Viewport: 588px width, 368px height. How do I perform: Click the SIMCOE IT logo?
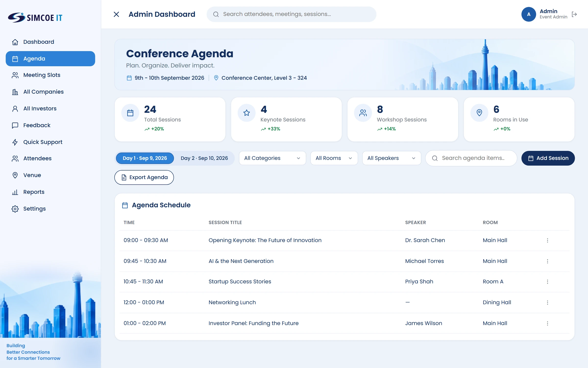tap(35, 17)
